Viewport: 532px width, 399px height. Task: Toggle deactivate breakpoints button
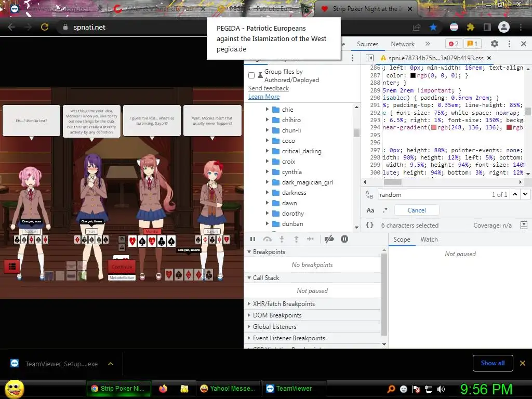[329, 239]
